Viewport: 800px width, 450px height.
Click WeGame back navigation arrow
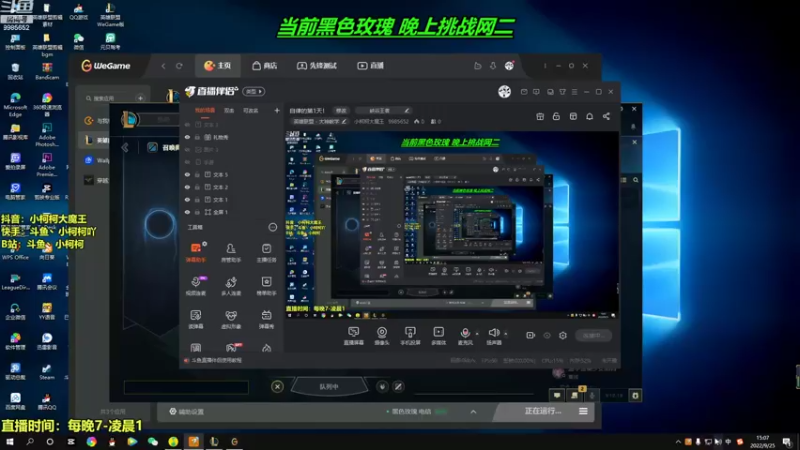click(x=163, y=66)
